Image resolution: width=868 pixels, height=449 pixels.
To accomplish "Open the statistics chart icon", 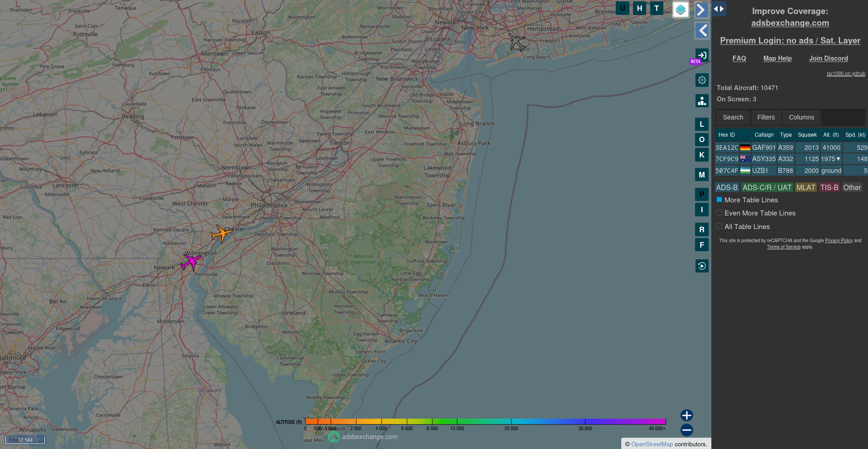I will (702, 100).
